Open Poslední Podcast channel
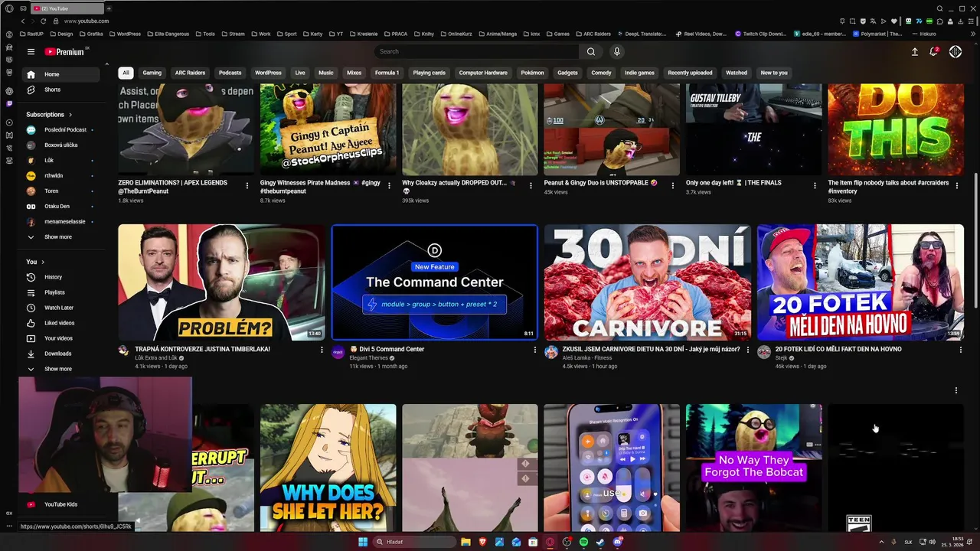This screenshot has height=551, width=980. [60, 130]
